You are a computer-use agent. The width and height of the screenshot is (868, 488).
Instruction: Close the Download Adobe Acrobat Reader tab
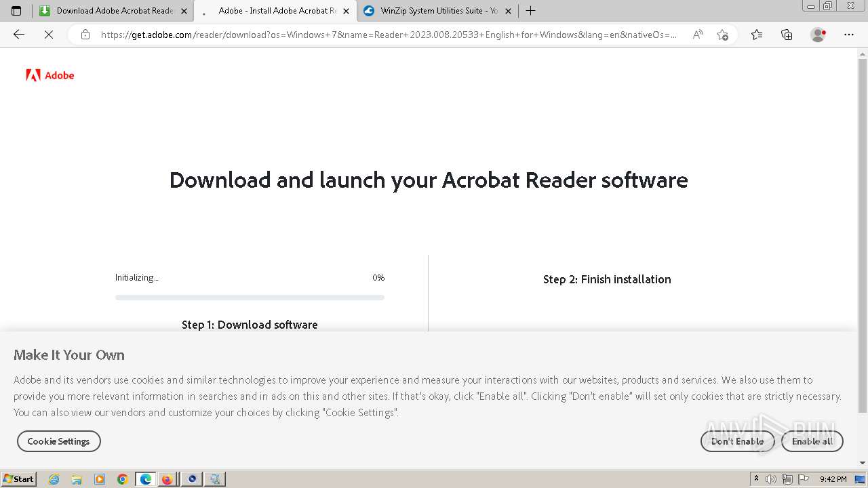184,11
